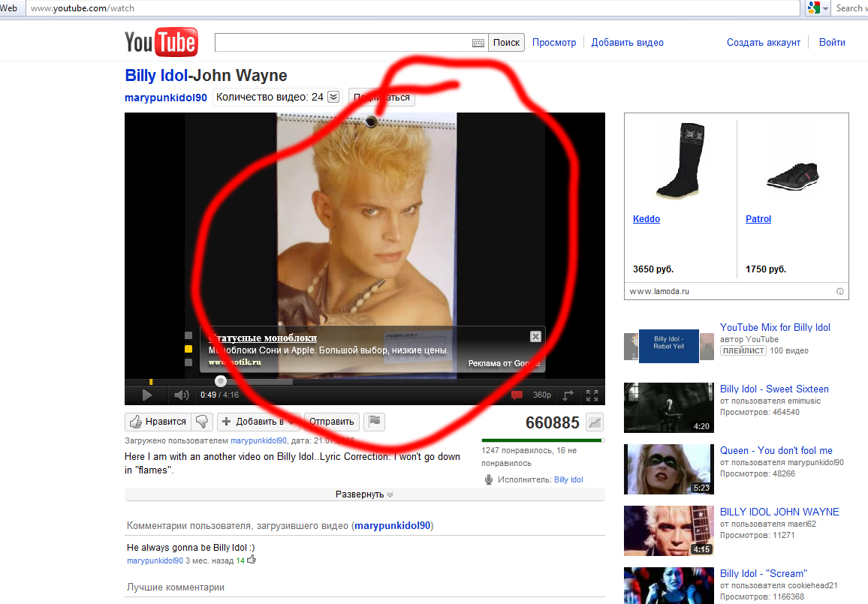Flag the video with the flag icon
This screenshot has height=604, width=868.
(375, 422)
